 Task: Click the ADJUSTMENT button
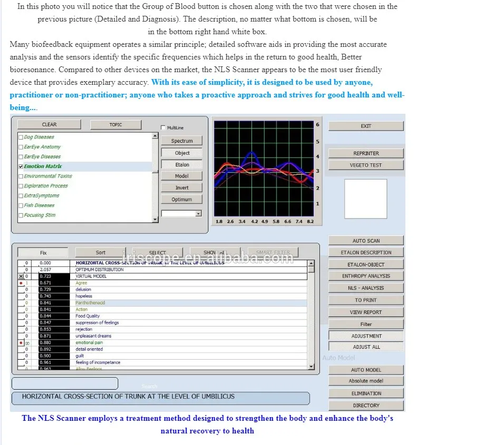[366, 336]
